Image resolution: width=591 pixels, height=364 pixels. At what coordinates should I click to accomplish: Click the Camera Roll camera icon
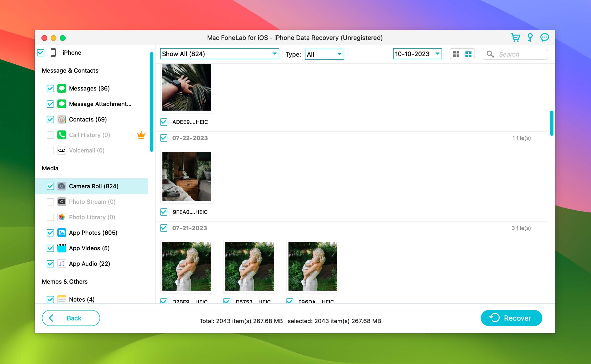pyautogui.click(x=62, y=186)
